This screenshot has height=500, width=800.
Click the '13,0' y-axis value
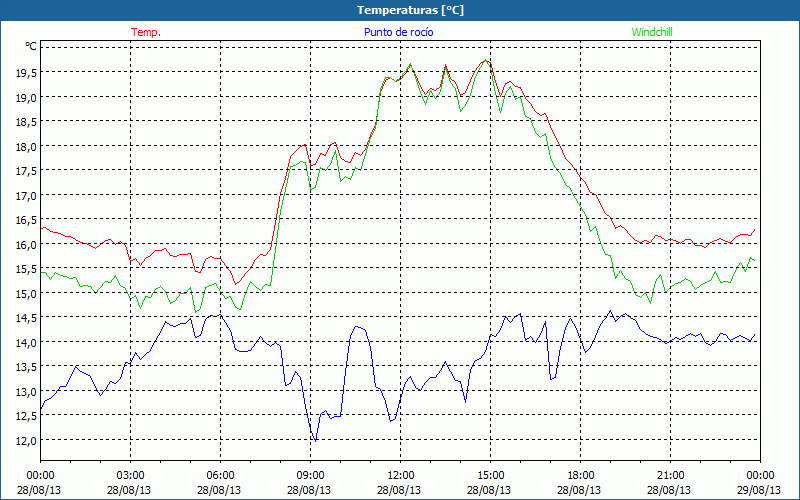pos(25,392)
